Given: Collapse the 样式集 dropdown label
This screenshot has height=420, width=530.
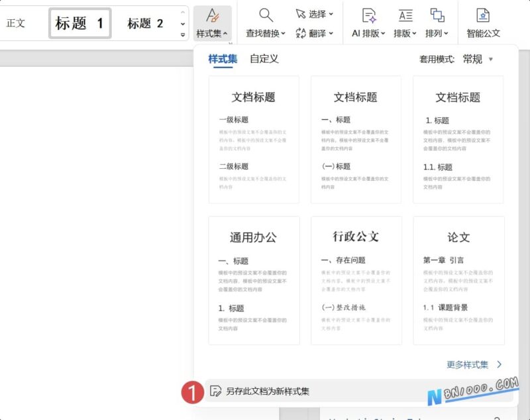Looking at the screenshot, I should pos(212,33).
